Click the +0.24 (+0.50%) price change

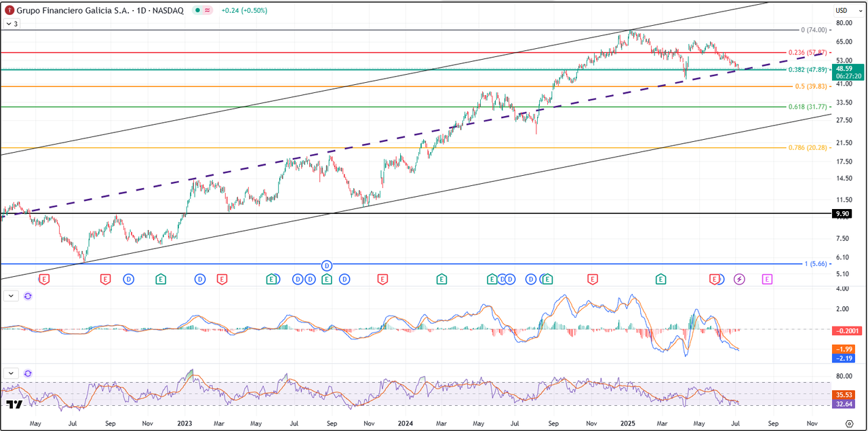244,11
